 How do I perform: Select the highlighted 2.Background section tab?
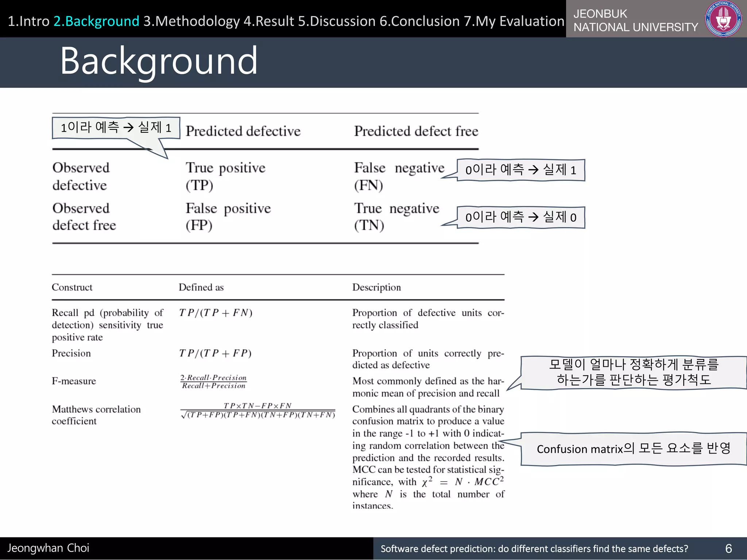(96, 21)
